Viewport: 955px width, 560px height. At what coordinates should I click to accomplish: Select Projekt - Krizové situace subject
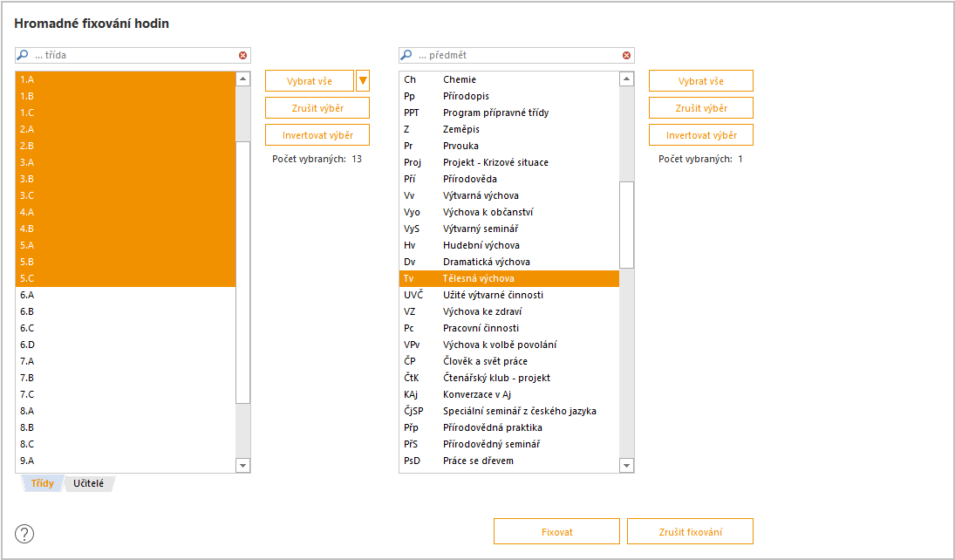coord(510,162)
